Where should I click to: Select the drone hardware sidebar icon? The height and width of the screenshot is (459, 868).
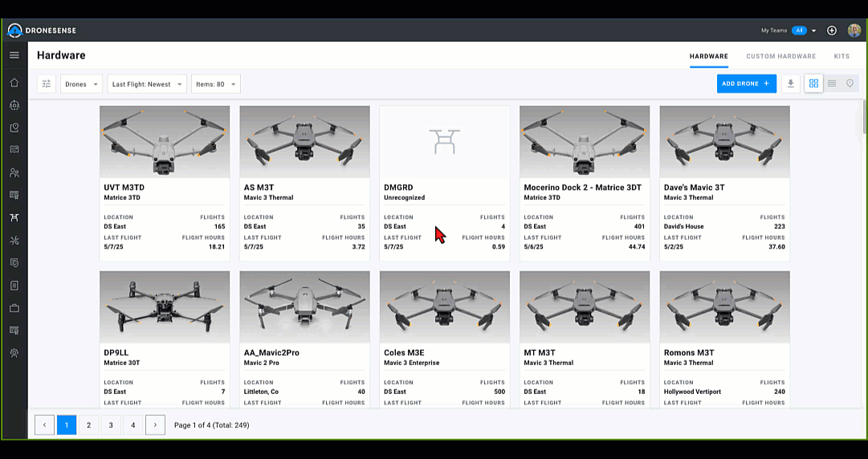click(x=14, y=218)
